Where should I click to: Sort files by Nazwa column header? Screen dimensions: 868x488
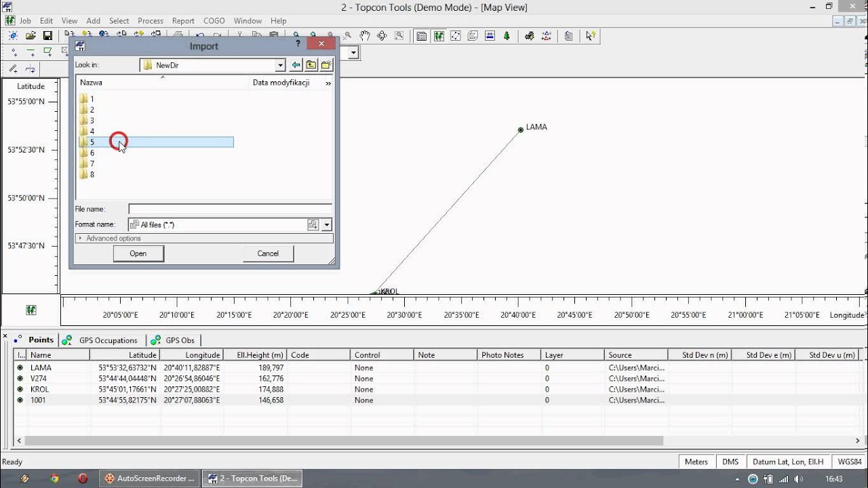[162, 83]
